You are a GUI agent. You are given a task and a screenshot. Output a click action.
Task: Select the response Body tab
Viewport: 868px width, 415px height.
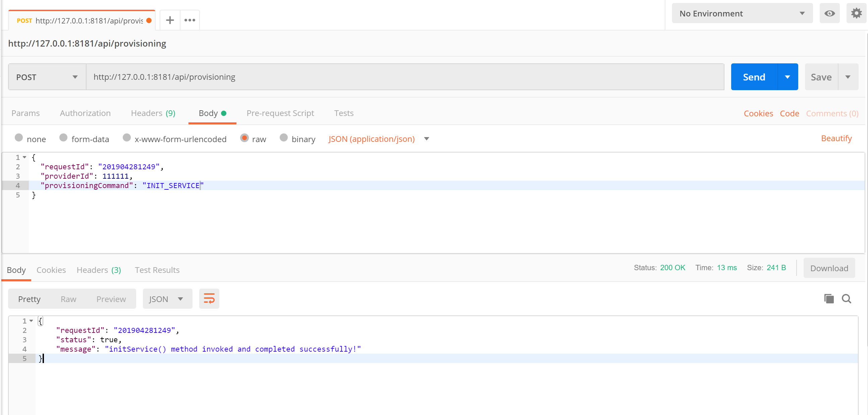[16, 270]
